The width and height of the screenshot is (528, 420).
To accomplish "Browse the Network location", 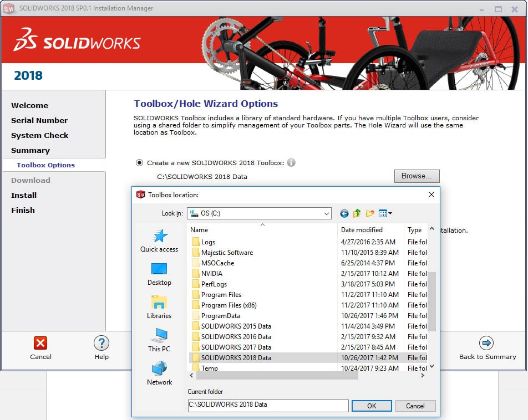I will [x=159, y=373].
